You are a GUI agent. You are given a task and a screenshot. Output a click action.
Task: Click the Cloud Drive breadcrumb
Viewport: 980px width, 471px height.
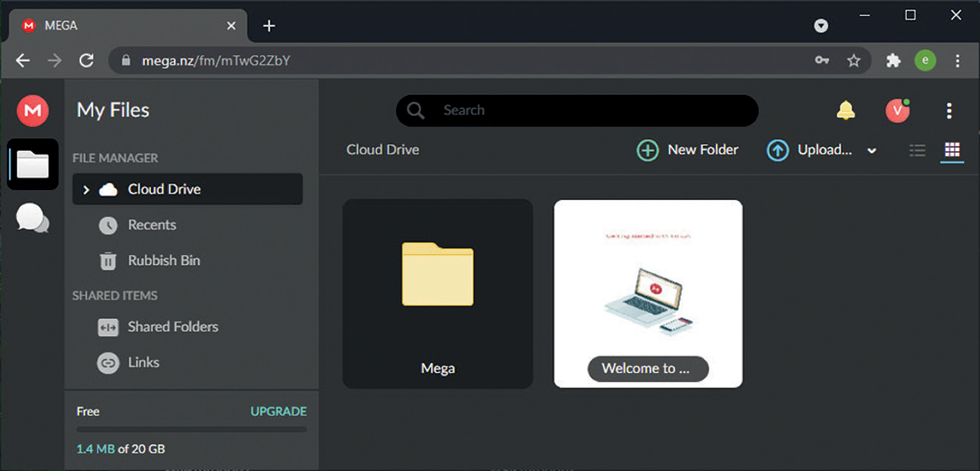[x=383, y=150]
